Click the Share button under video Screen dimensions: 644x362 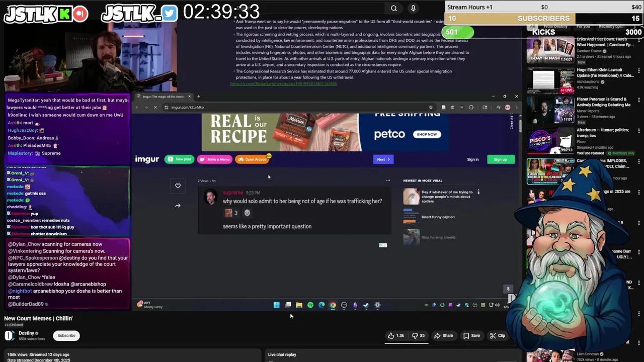[x=444, y=335]
